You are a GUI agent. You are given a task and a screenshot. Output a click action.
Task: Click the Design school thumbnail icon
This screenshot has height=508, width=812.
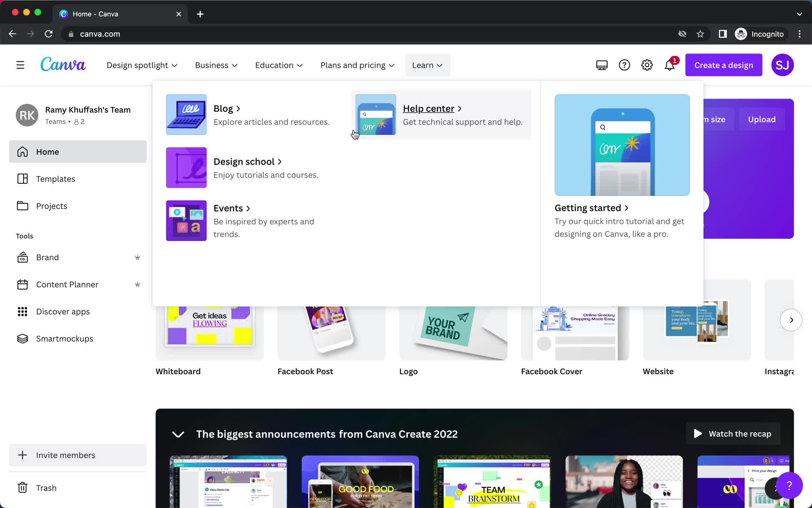186,168
